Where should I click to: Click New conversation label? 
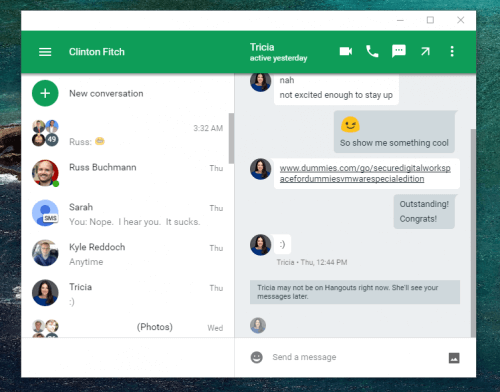tap(106, 94)
